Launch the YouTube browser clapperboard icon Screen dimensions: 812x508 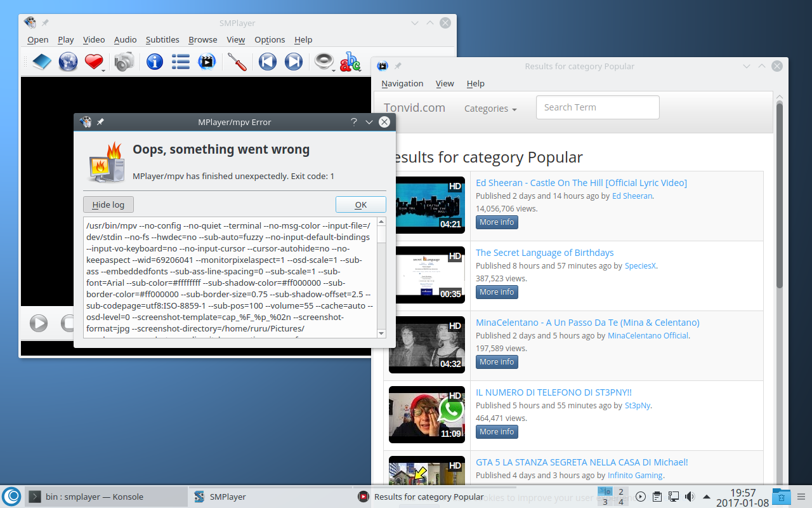click(207, 62)
